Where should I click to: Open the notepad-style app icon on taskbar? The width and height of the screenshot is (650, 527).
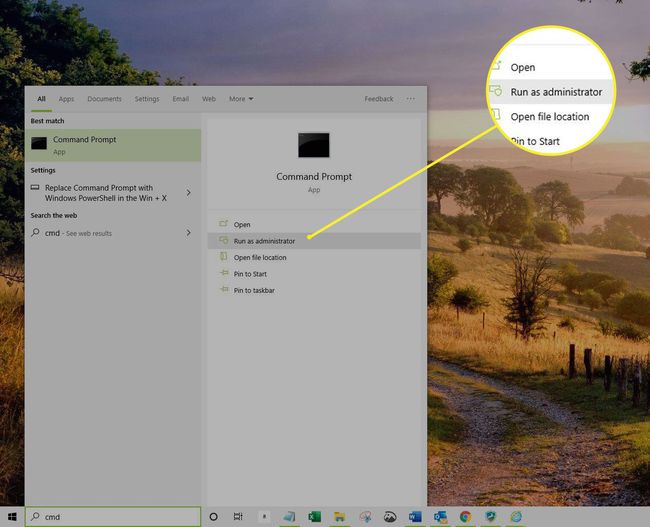click(x=289, y=517)
